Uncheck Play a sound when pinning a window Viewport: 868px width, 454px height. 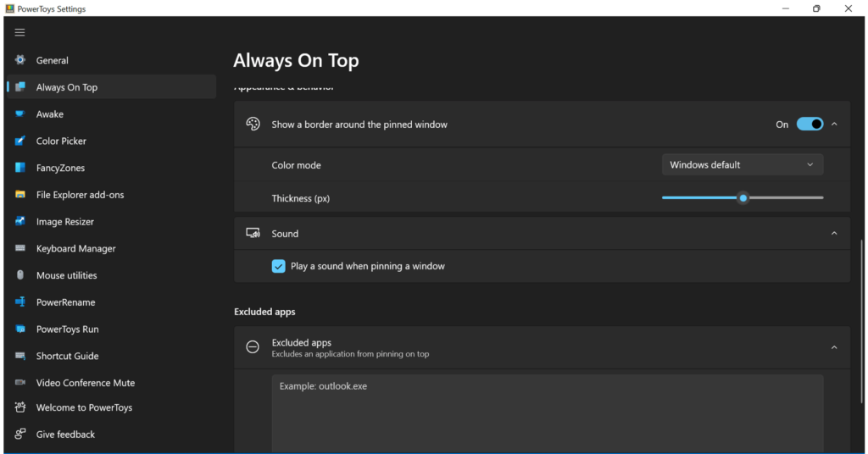278,266
